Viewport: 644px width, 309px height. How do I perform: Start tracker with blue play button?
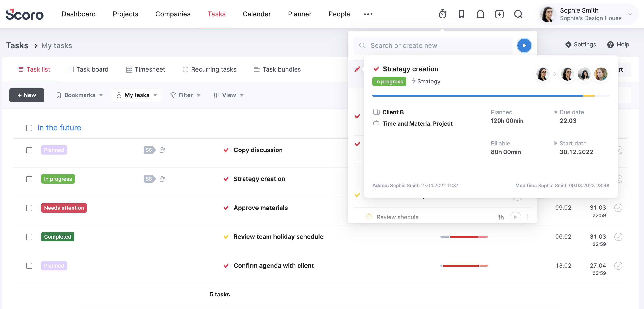(x=524, y=45)
